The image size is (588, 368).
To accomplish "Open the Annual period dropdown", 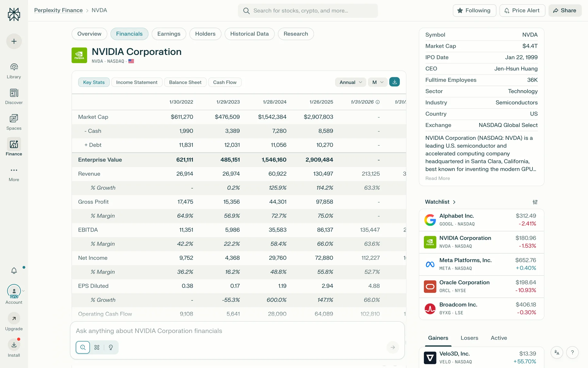I will (x=350, y=82).
